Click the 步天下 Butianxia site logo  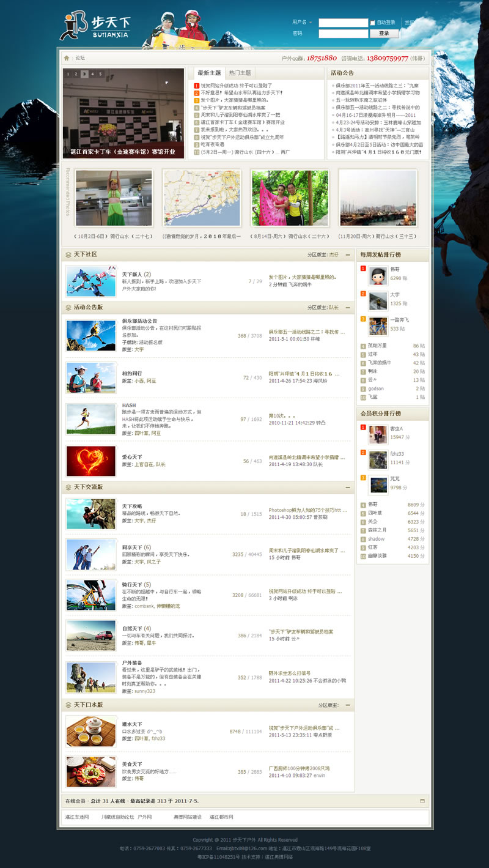(x=95, y=26)
